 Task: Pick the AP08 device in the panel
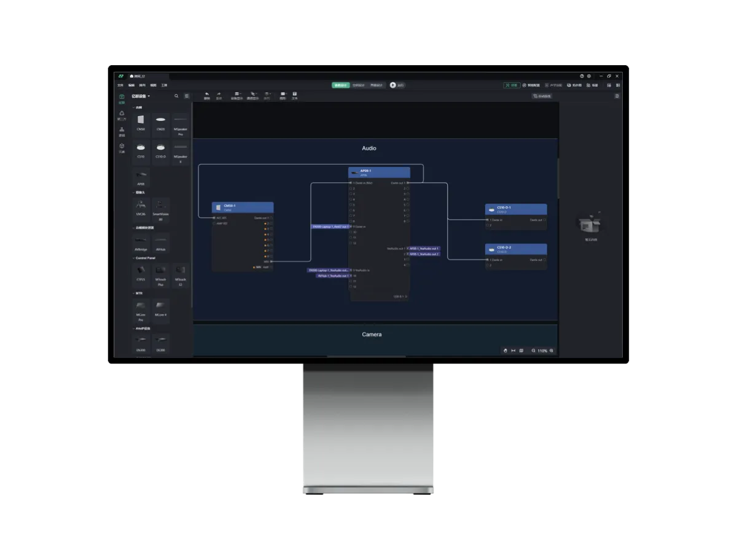pyautogui.click(x=141, y=177)
